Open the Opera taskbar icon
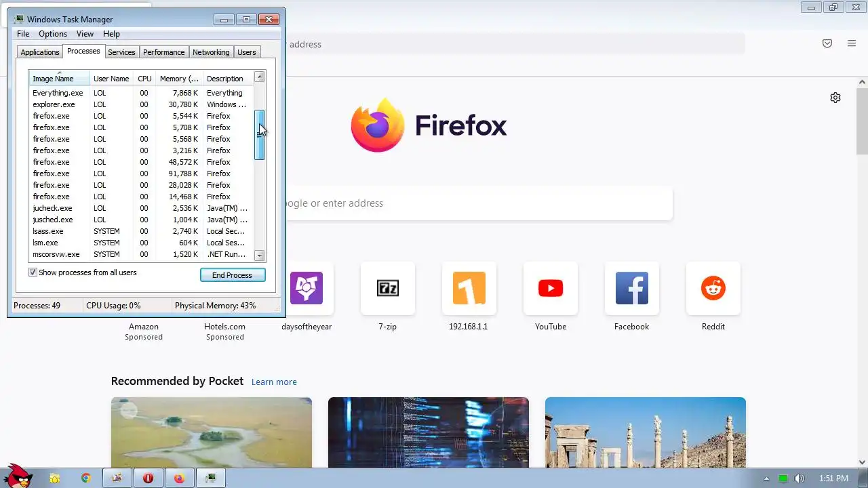 coord(148,478)
